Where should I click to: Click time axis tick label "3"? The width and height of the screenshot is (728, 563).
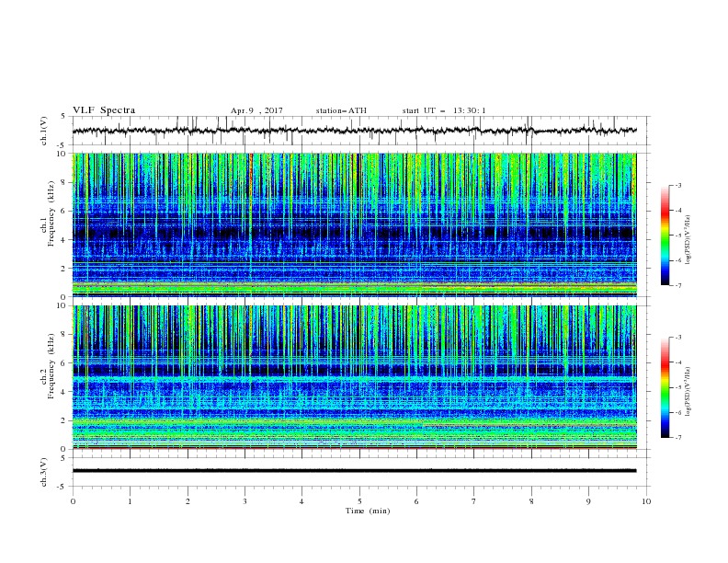[245, 501]
